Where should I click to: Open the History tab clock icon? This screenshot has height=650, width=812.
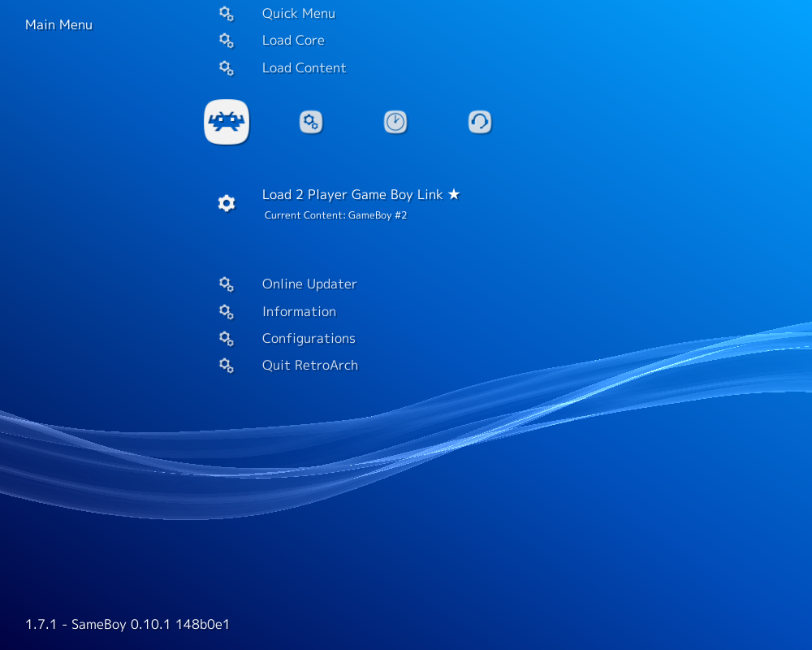tap(395, 123)
